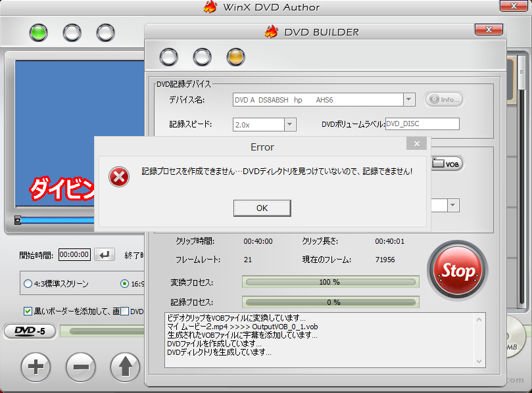Close the Error dialog with X

coord(417,143)
